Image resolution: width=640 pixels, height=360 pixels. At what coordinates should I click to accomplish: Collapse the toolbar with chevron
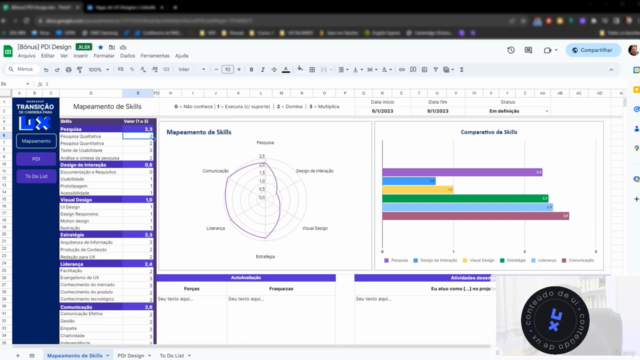pyautogui.click(x=611, y=70)
